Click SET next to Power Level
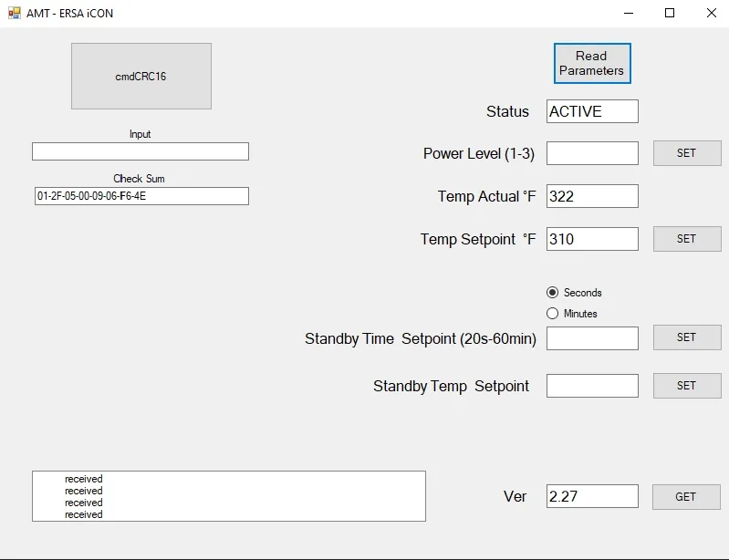Screen dimensions: 729x560 click(x=687, y=153)
